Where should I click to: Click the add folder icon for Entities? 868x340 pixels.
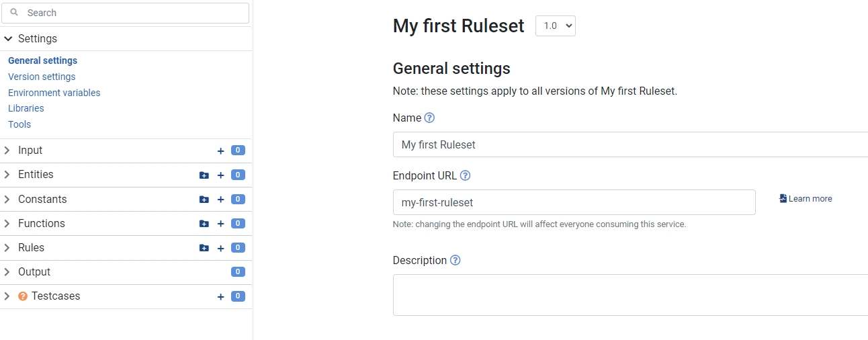tap(204, 175)
